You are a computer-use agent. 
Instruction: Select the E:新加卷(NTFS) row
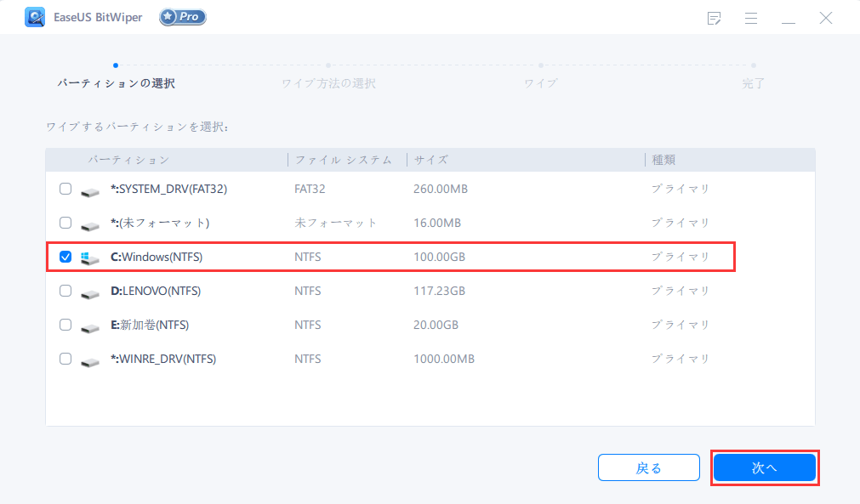point(383,325)
